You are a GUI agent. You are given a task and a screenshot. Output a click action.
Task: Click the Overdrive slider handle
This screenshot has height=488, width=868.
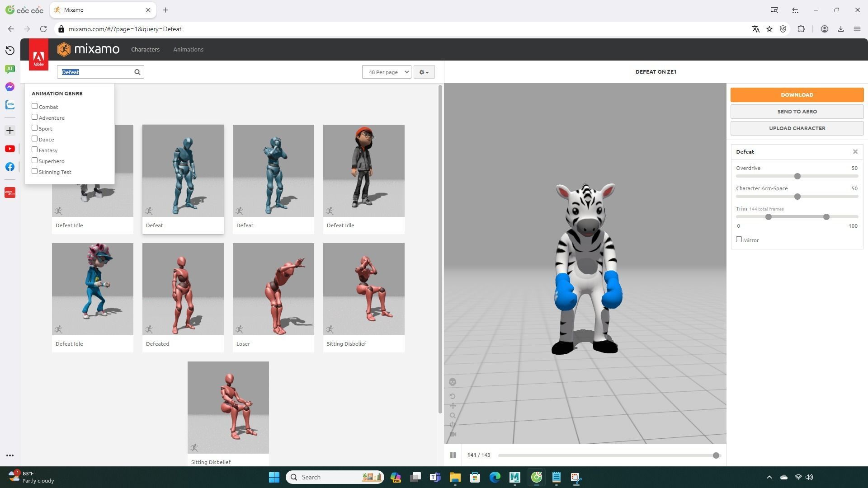pos(797,176)
